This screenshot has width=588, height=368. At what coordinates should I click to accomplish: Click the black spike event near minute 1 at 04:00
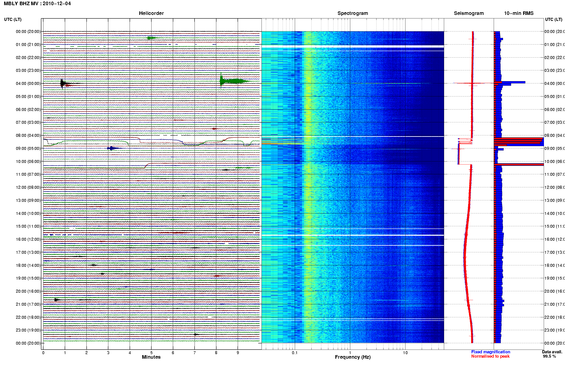tap(62, 83)
